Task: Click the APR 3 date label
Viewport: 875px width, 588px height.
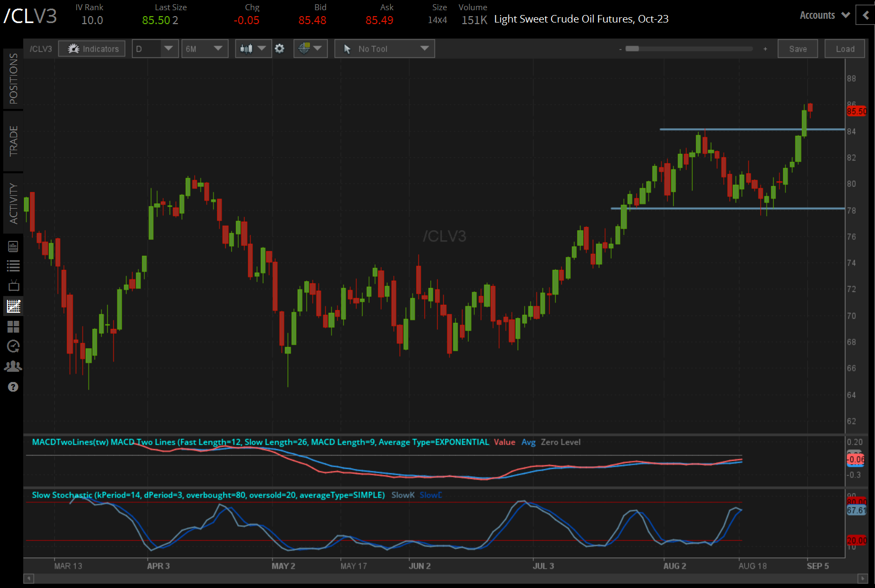Action: [158, 566]
